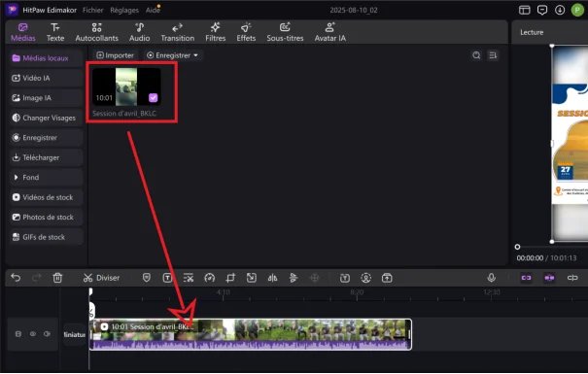
Task: Open the Effets tab
Action: [246, 32]
